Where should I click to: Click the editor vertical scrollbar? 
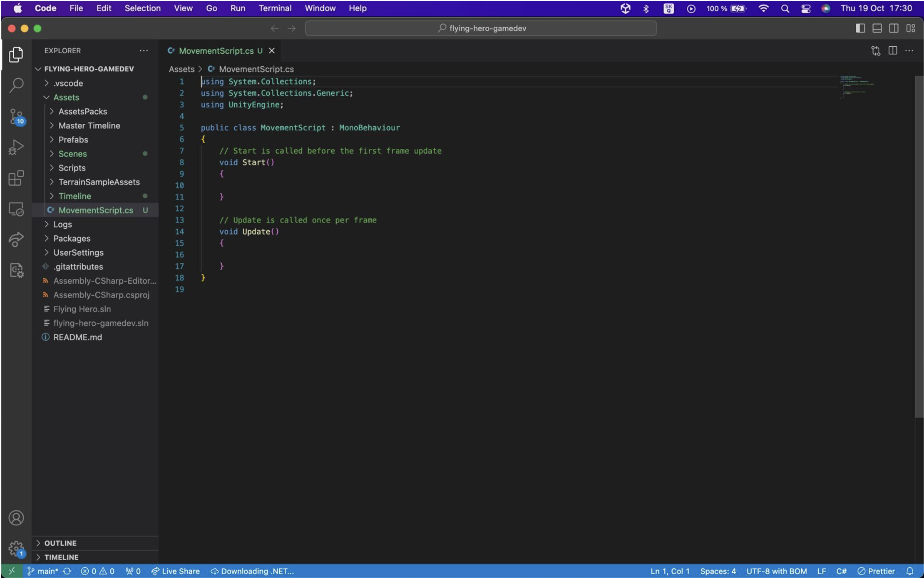[x=919, y=247]
